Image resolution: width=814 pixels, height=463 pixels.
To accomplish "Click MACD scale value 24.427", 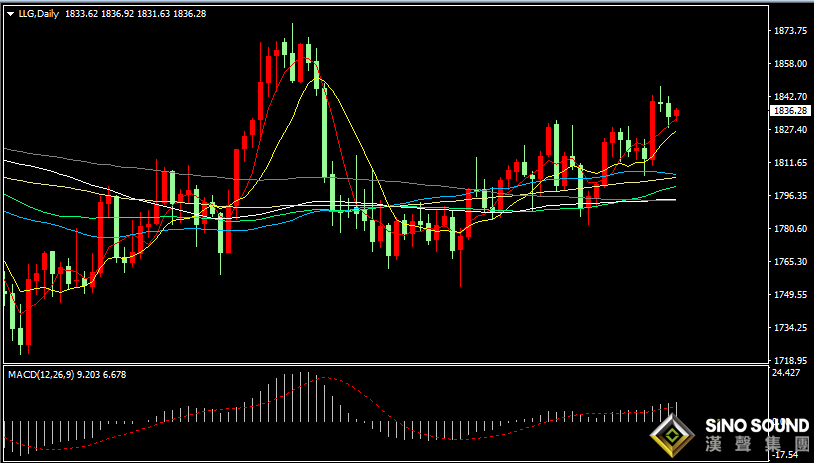I will point(787,372).
